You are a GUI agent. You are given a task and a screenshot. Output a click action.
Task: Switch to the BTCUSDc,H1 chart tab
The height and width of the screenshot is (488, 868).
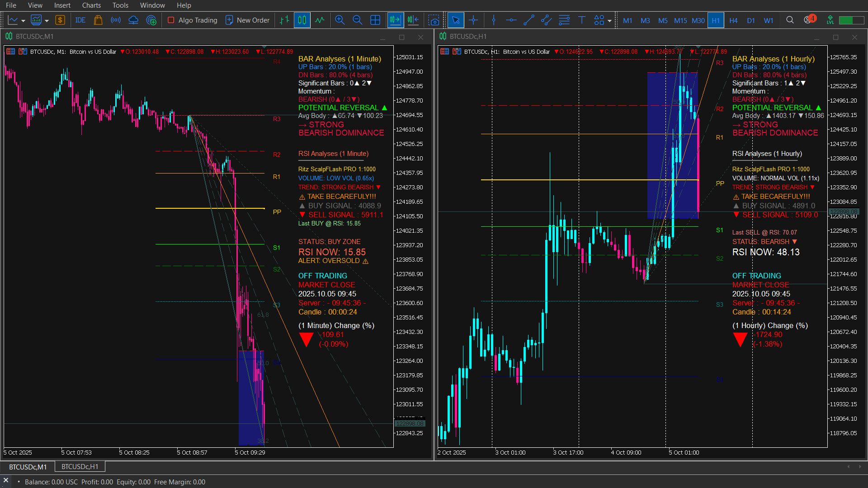tap(80, 467)
